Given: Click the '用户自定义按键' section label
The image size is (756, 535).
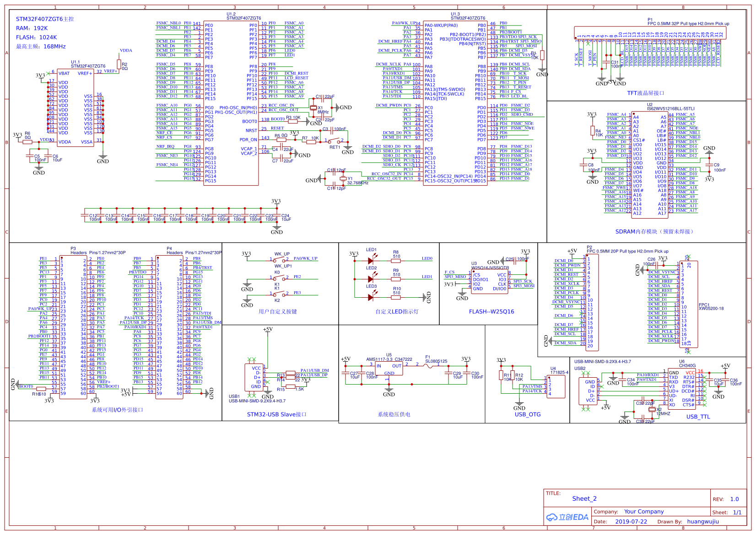Looking at the screenshot, I should tap(278, 312).
